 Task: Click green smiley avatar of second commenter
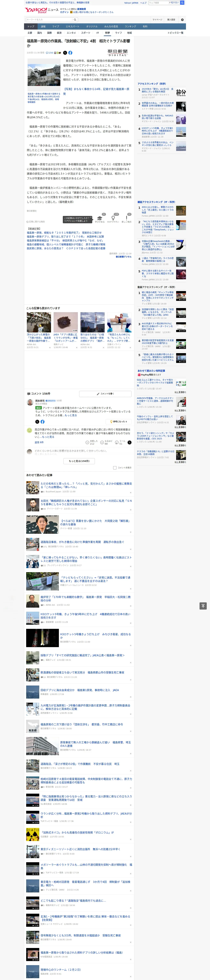click(29, 430)
